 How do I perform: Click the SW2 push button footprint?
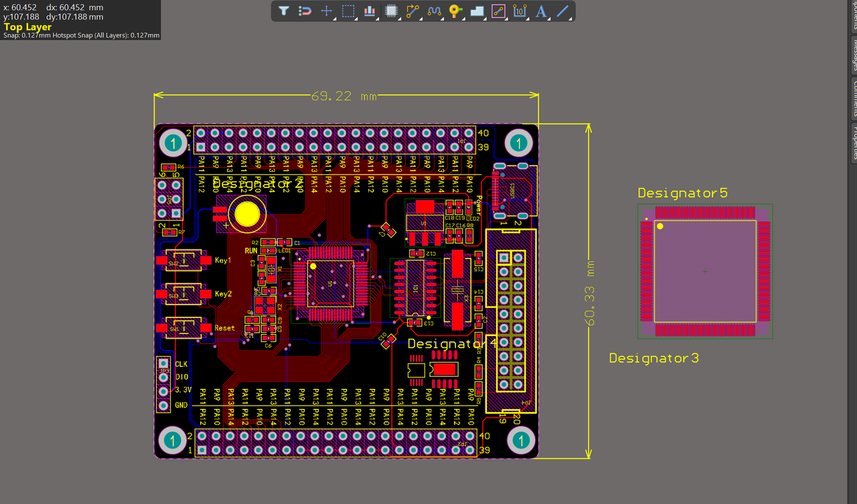point(183,260)
